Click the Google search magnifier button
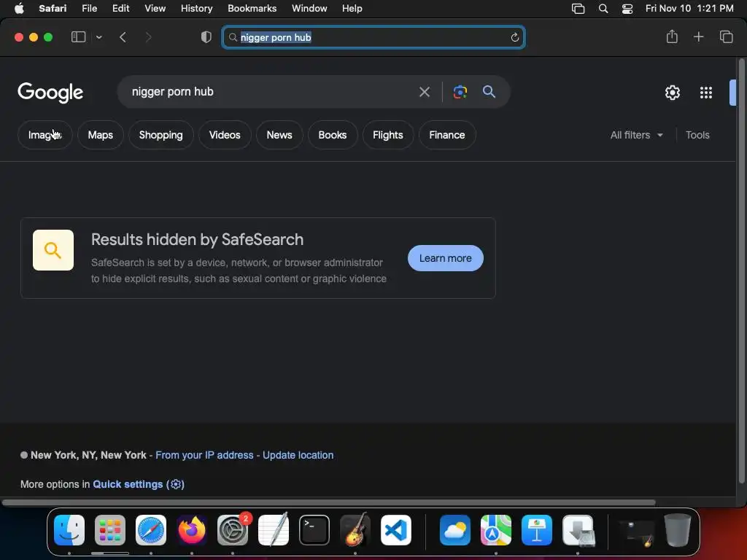The height and width of the screenshot is (560, 747). point(489,91)
